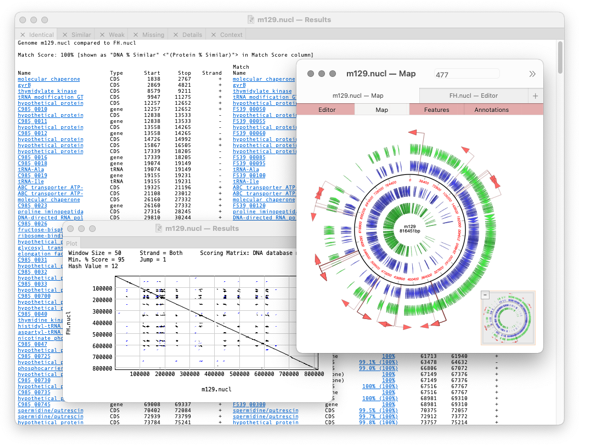The width and height of the screenshot is (600, 448).
Task: Click the vertical scrollbar of the Results window
Action: pyautogui.click(x=560, y=57)
